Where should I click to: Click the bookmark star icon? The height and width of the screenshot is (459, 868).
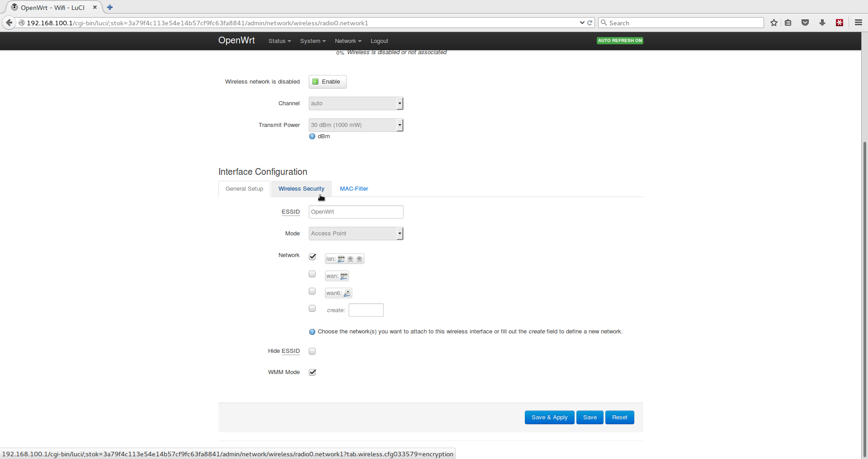(x=774, y=23)
